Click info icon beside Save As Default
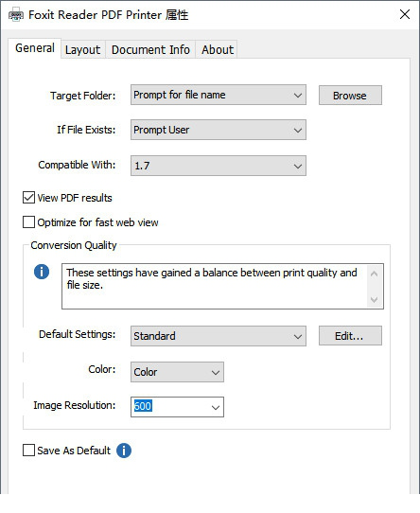The width and height of the screenshot is (420, 513). point(124,451)
